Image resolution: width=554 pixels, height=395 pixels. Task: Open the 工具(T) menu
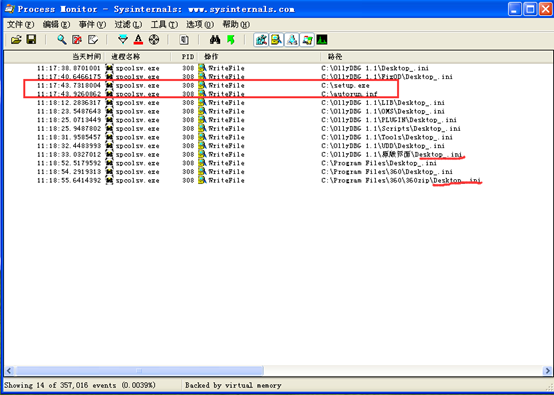point(164,24)
